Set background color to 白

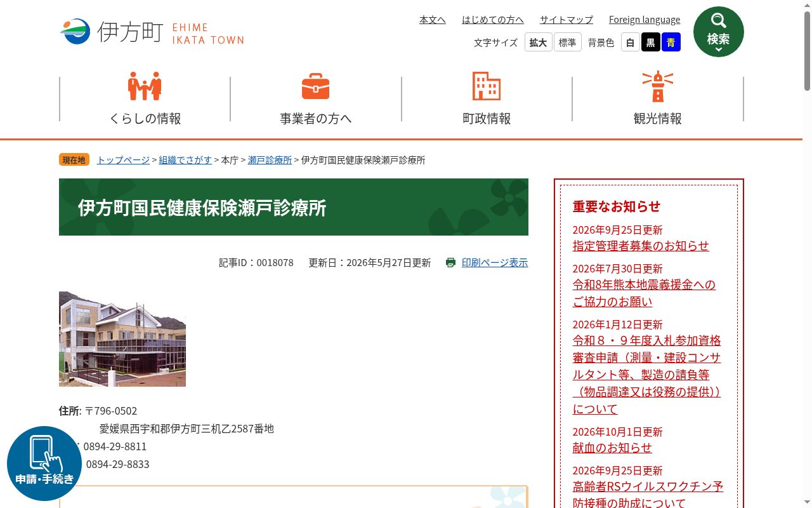(x=630, y=42)
